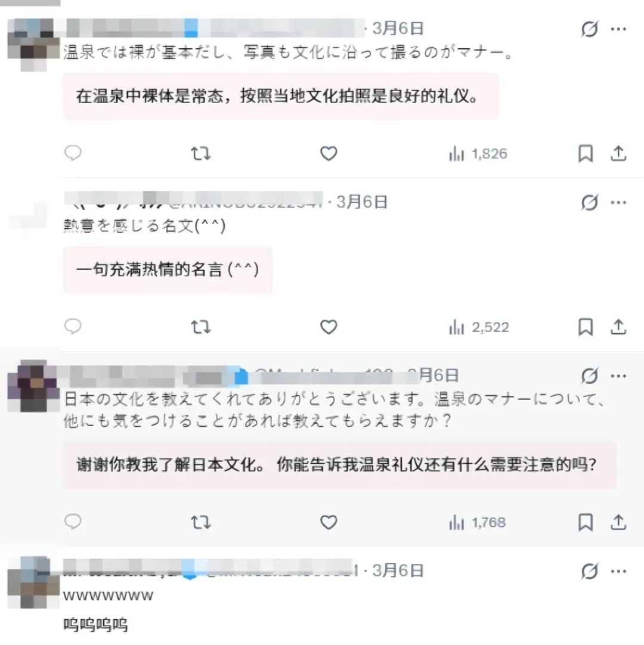Retweet the 熱意を感じる名文 reply

[201, 327]
